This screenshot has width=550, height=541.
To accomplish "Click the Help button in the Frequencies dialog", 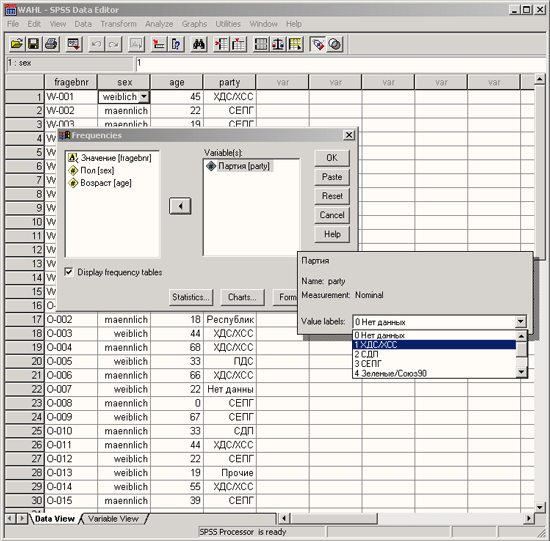I will tap(332, 234).
